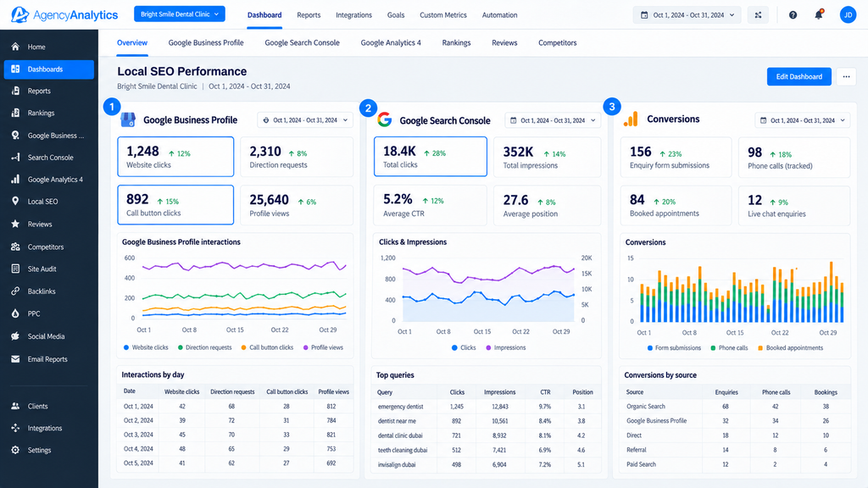Select the Total clicks metric card
Image resolution: width=868 pixels, height=488 pixels.
pyautogui.click(x=430, y=157)
